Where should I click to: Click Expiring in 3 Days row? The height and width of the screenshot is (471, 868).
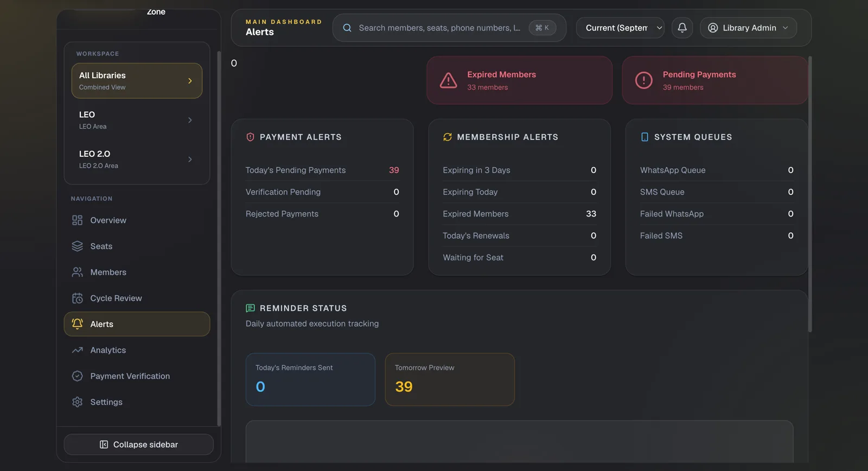519,170
